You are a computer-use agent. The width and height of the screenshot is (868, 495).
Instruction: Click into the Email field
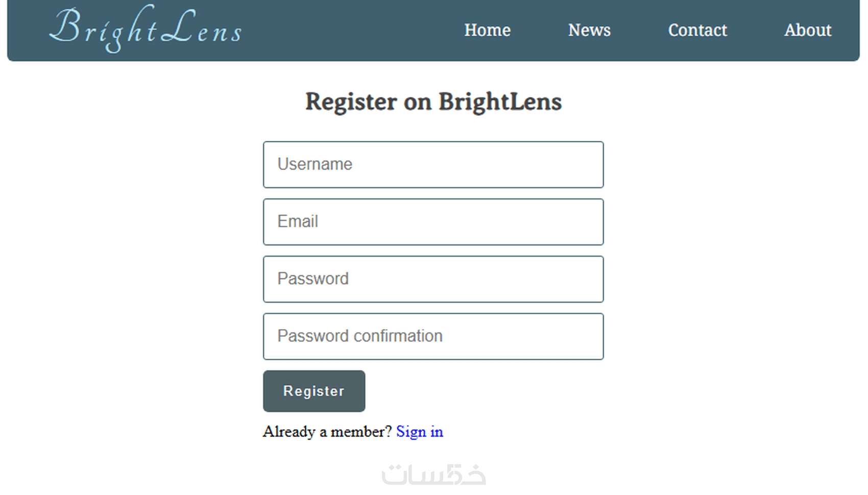pyautogui.click(x=433, y=221)
